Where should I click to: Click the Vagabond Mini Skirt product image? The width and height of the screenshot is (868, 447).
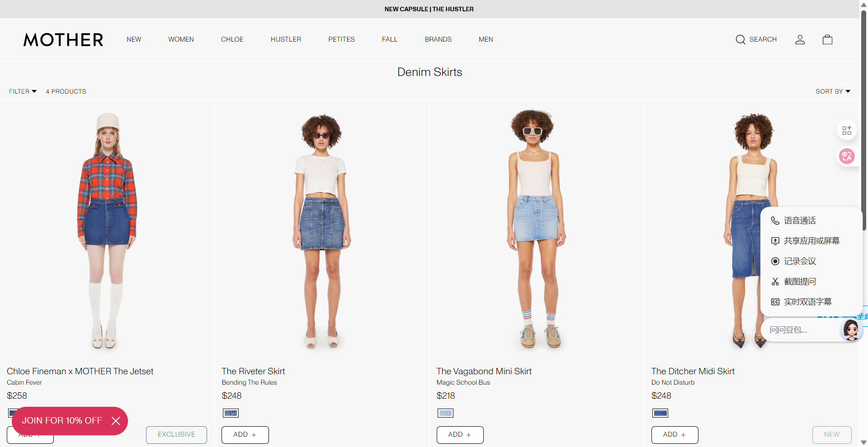537,231
